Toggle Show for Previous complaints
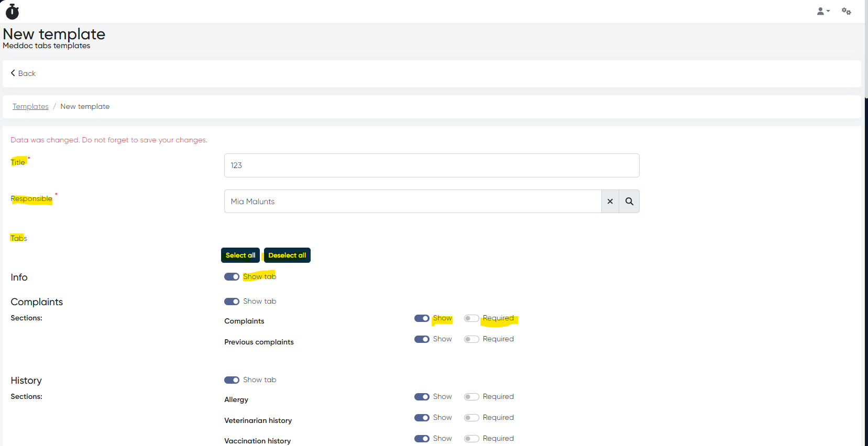 click(422, 339)
